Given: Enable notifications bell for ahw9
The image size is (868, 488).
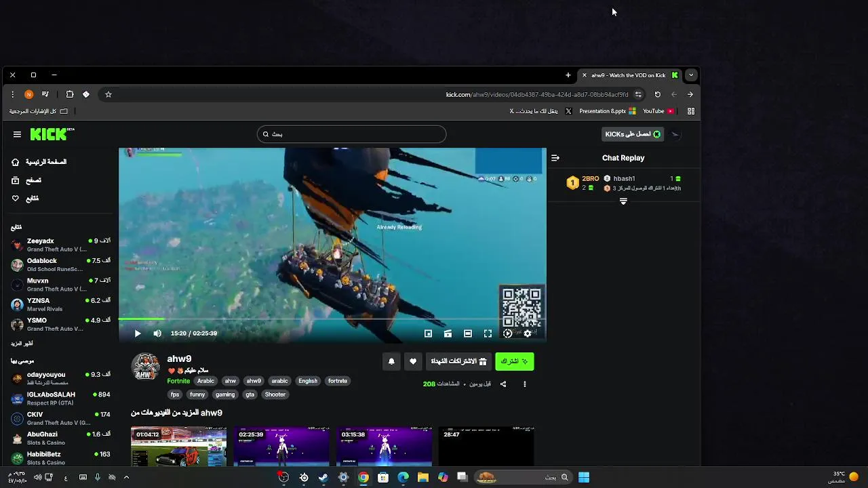Looking at the screenshot, I should pos(391,361).
